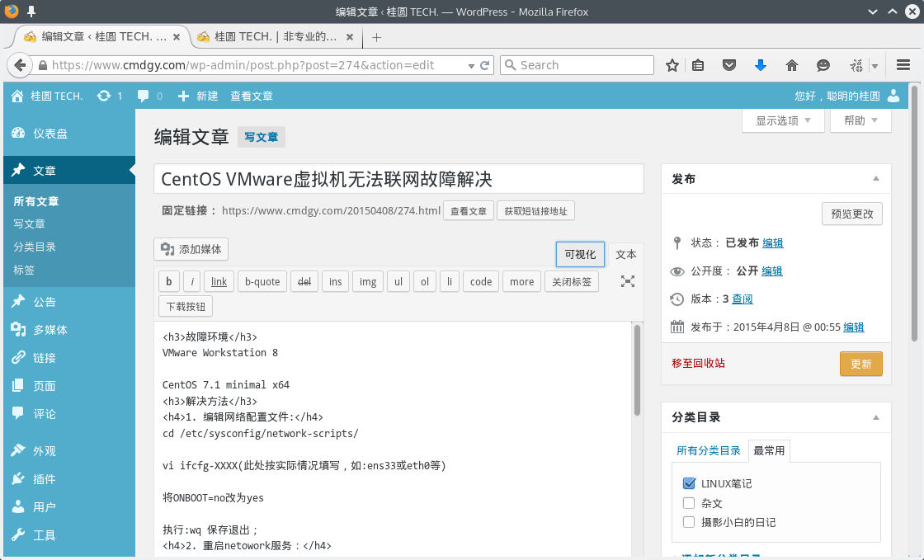Open 分类目录 submenu under 文章
The image size is (924, 560).
[35, 247]
